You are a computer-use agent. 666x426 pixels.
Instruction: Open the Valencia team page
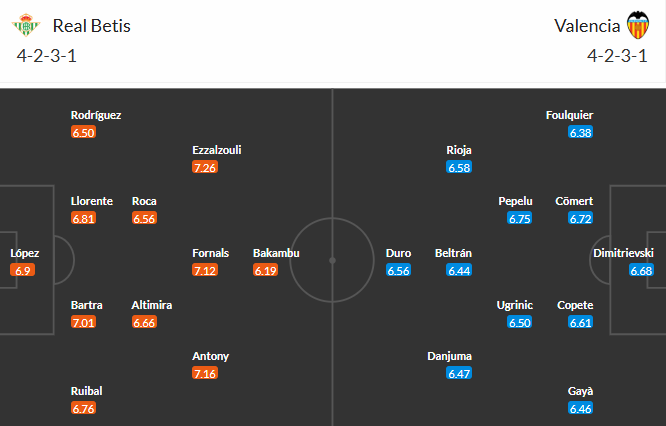(584, 26)
